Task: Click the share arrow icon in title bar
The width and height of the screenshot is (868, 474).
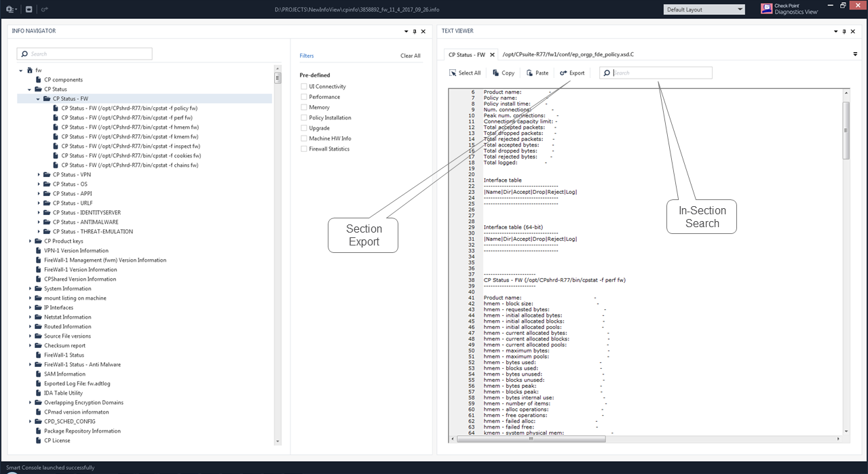Action: [x=45, y=9]
